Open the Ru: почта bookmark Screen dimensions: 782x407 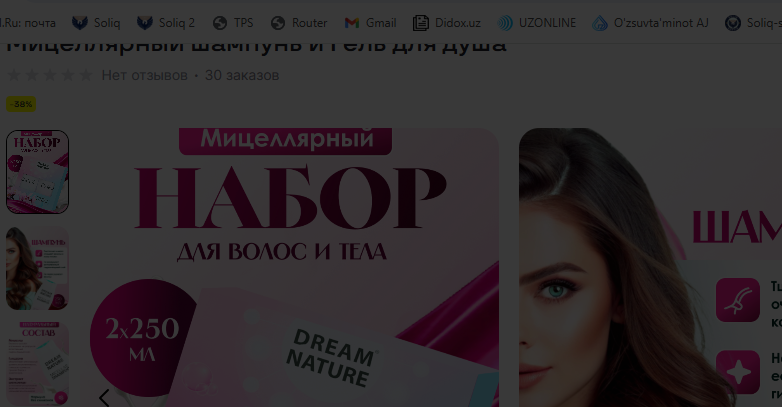(x=28, y=23)
